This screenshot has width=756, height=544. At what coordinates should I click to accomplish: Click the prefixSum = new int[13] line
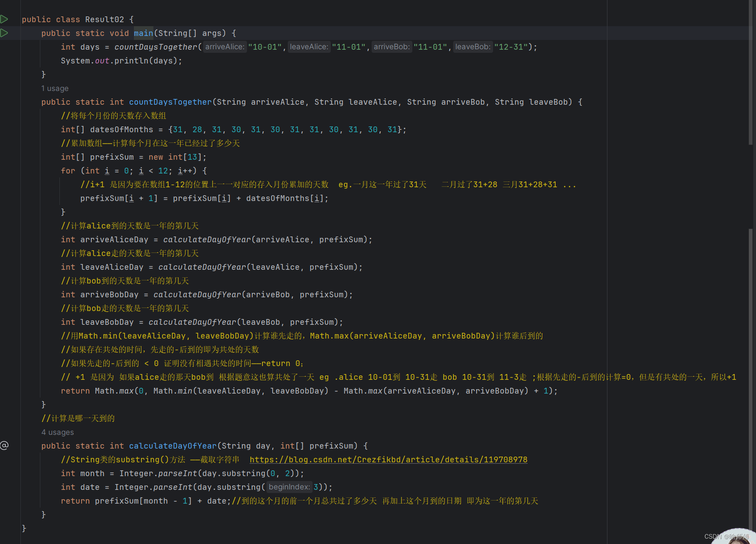[x=133, y=157]
